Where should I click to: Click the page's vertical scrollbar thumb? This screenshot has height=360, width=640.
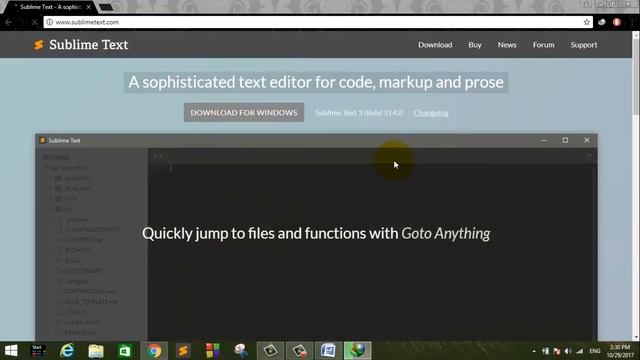coord(636,78)
